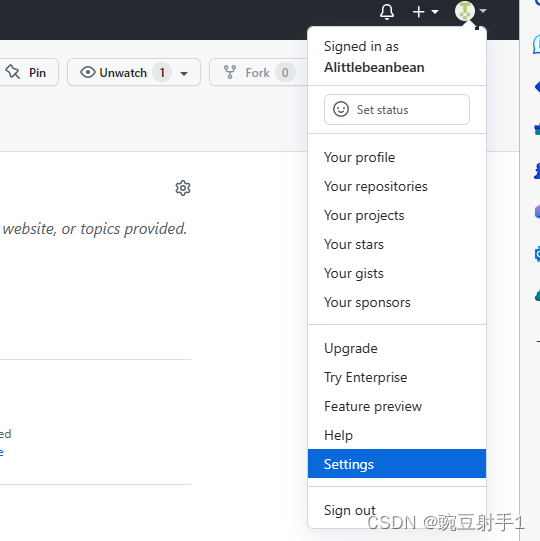
Task: Click Sign out
Action: (x=396, y=510)
